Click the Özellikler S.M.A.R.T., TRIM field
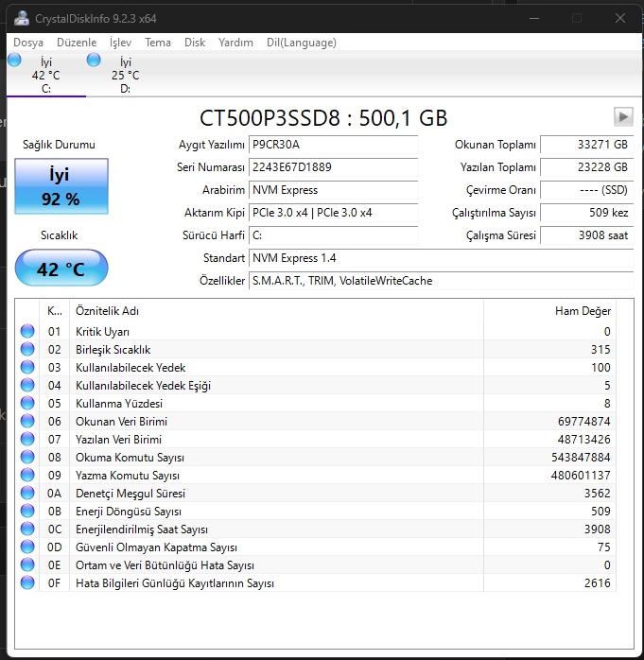The width and height of the screenshot is (644, 660). pos(441,281)
